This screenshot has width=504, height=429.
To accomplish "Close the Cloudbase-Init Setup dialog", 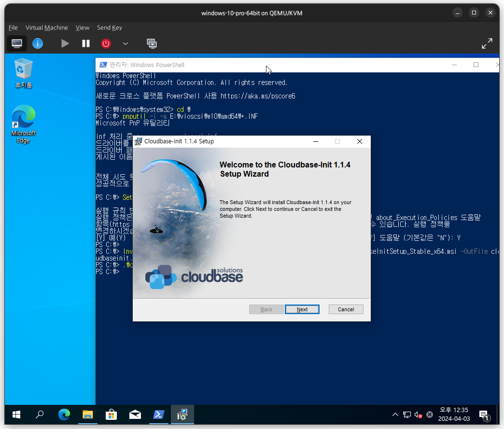I will (359, 141).
